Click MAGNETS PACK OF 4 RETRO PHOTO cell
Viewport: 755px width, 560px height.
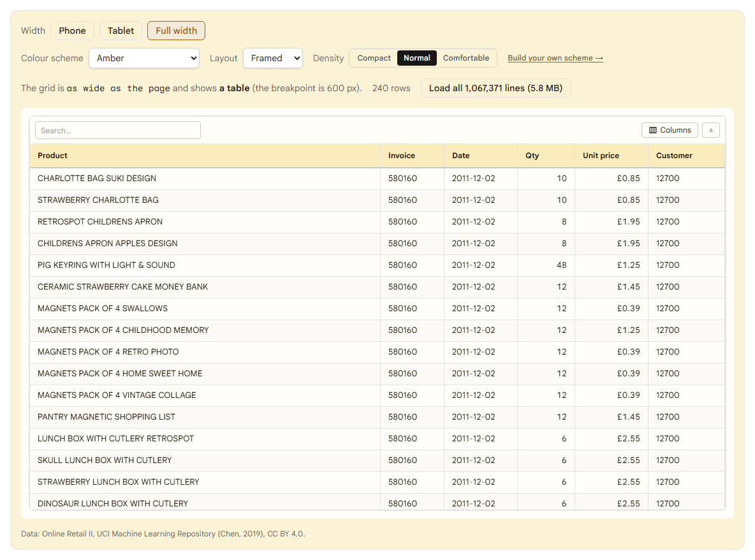(205, 352)
